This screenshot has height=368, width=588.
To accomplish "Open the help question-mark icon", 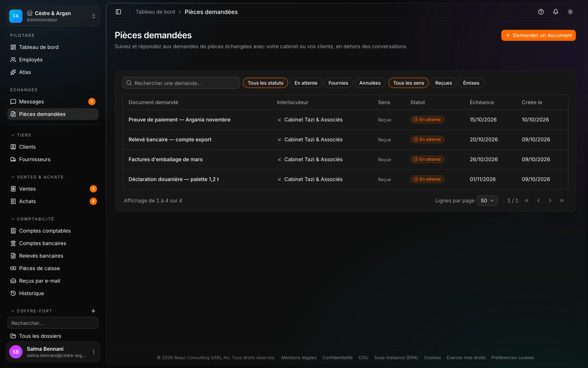I will pyautogui.click(x=541, y=12).
